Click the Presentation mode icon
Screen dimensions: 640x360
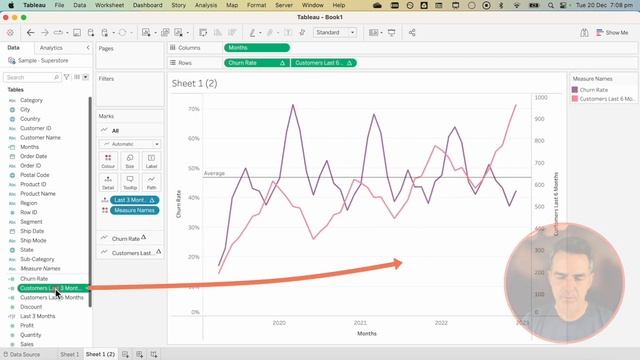[391, 33]
